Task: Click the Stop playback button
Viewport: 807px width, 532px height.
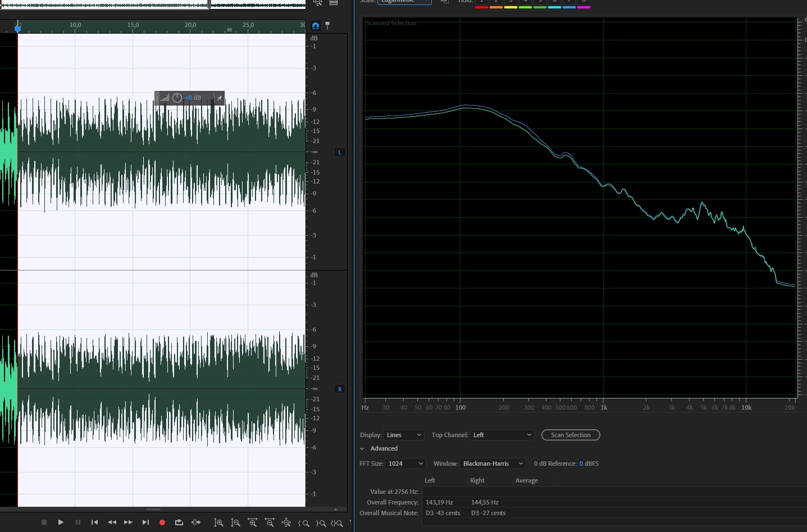Action: (44, 522)
